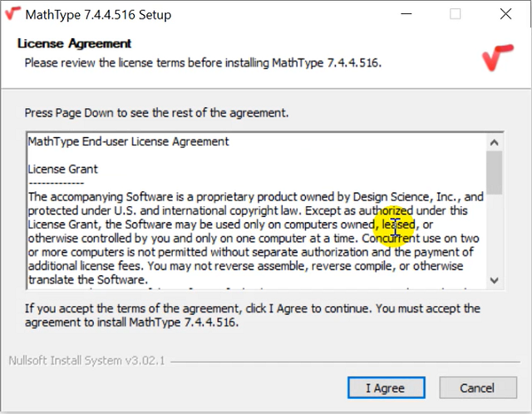Click the MathType icon in the title bar
Image resolution: width=532 pixels, height=414 pixels.
pyautogui.click(x=12, y=14)
